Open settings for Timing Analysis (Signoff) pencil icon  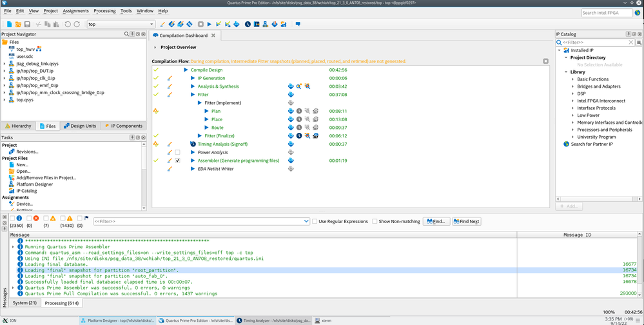coord(170,144)
